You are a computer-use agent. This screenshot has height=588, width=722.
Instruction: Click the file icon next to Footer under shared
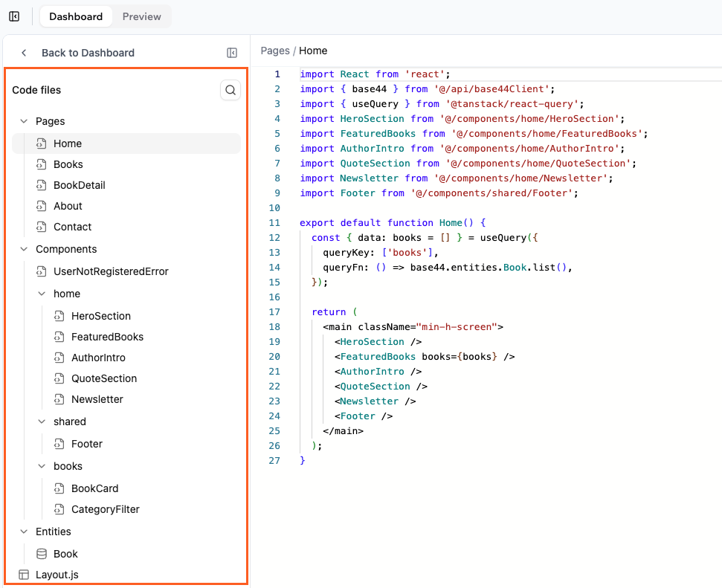coord(59,444)
